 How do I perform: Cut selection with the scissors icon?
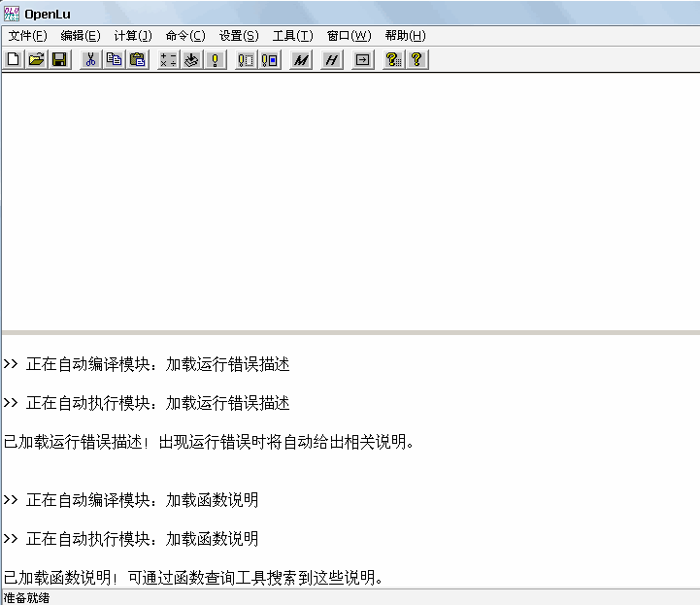[x=90, y=59]
